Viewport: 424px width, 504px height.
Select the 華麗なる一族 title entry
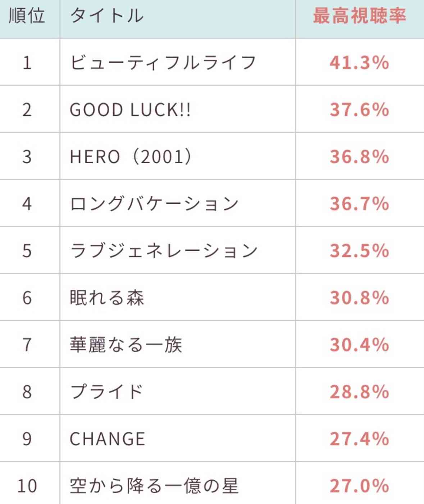click(126, 345)
